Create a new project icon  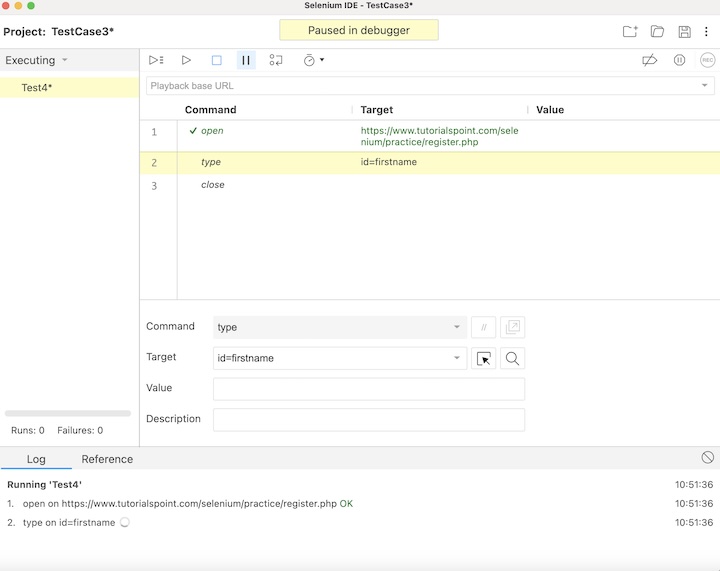click(630, 32)
